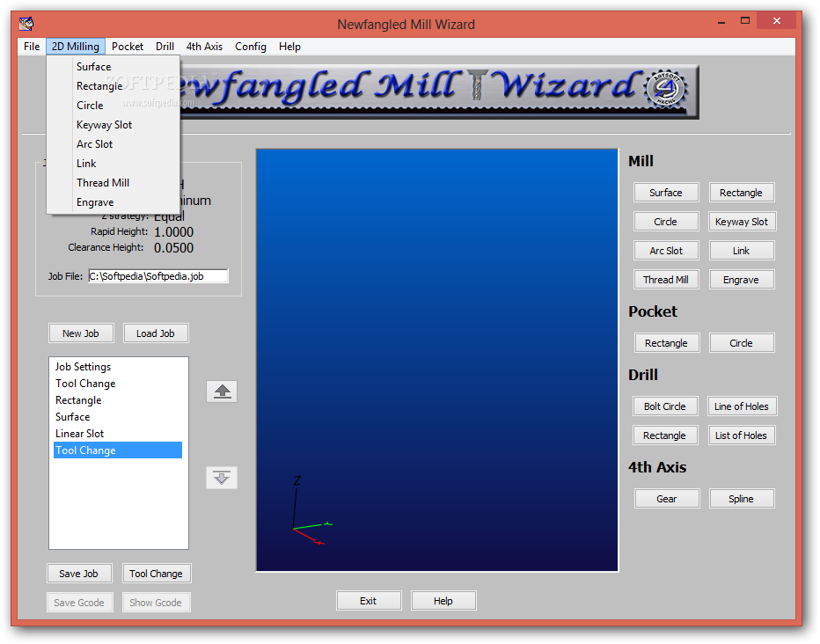Choose Engrave from the 2D Milling dropdown
This screenshot has width=820, height=644.
click(x=113, y=202)
